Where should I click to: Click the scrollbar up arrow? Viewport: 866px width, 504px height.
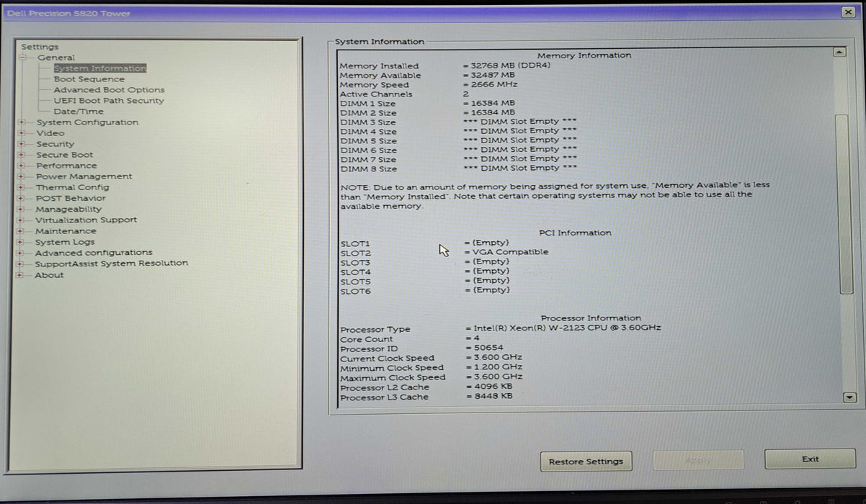(839, 51)
